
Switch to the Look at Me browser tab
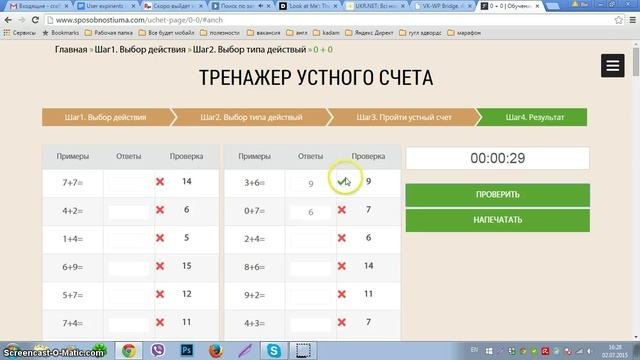tap(308, 6)
